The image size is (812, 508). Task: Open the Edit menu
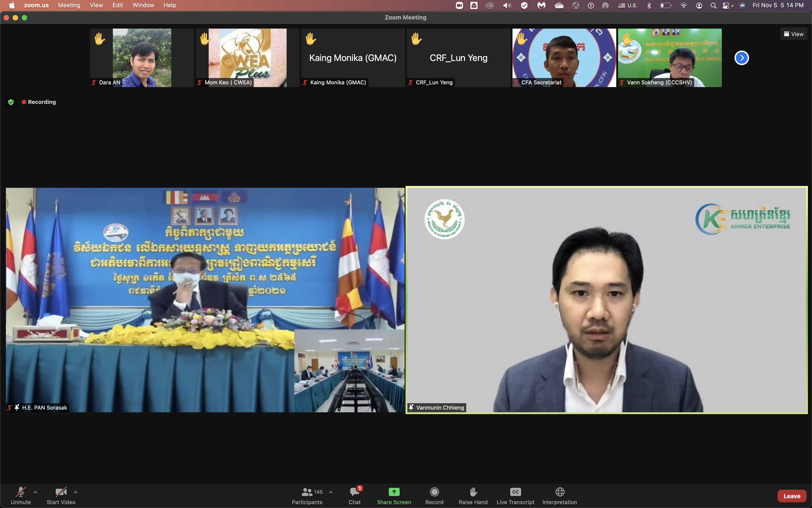[117, 5]
